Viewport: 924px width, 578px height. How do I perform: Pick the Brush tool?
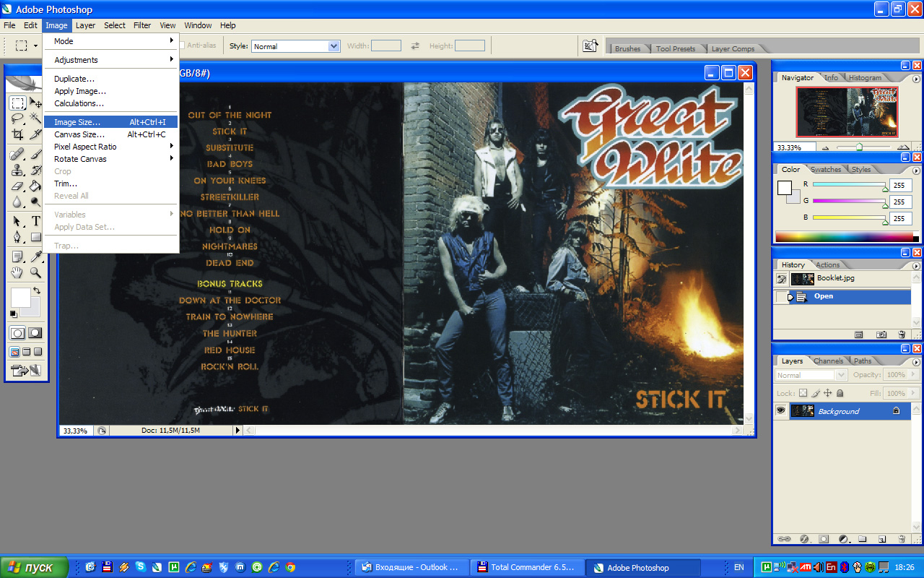(36, 155)
